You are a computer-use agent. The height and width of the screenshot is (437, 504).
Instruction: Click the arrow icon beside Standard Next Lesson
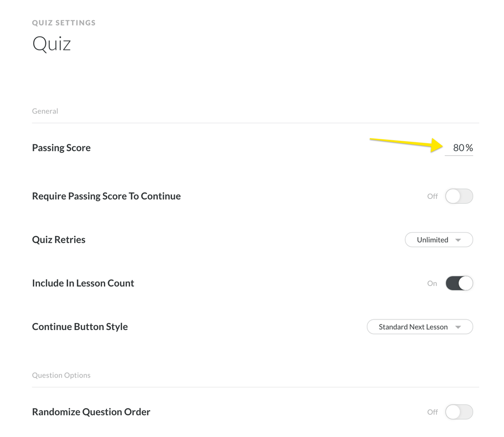tap(458, 327)
